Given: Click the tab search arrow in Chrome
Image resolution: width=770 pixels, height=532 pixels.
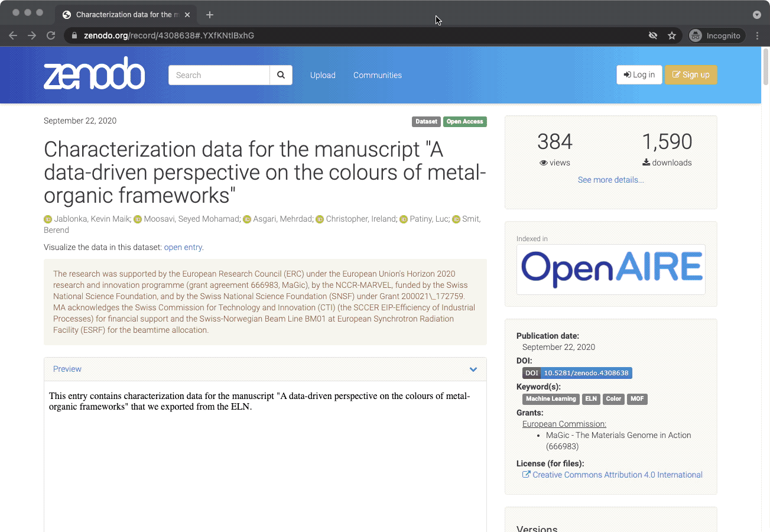Looking at the screenshot, I should 757,15.
